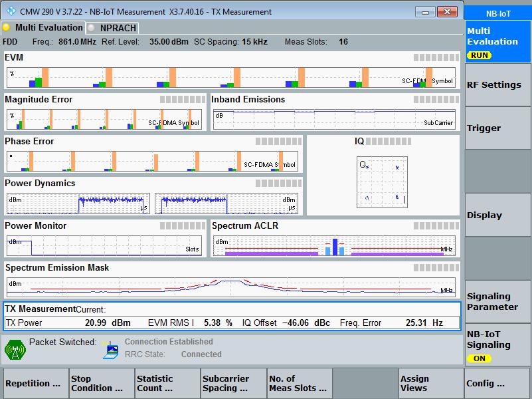Open the Stop Condition options
Image resolution: width=532 pixels, height=399 pixels.
pos(102,384)
